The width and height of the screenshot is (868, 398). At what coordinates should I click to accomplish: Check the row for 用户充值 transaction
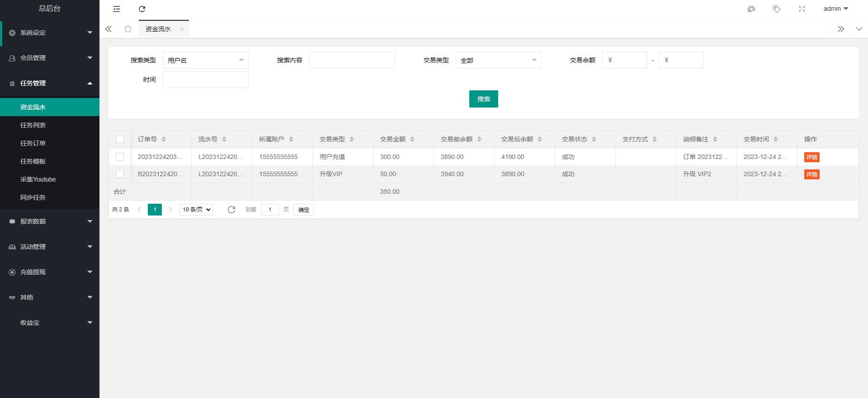click(x=120, y=157)
